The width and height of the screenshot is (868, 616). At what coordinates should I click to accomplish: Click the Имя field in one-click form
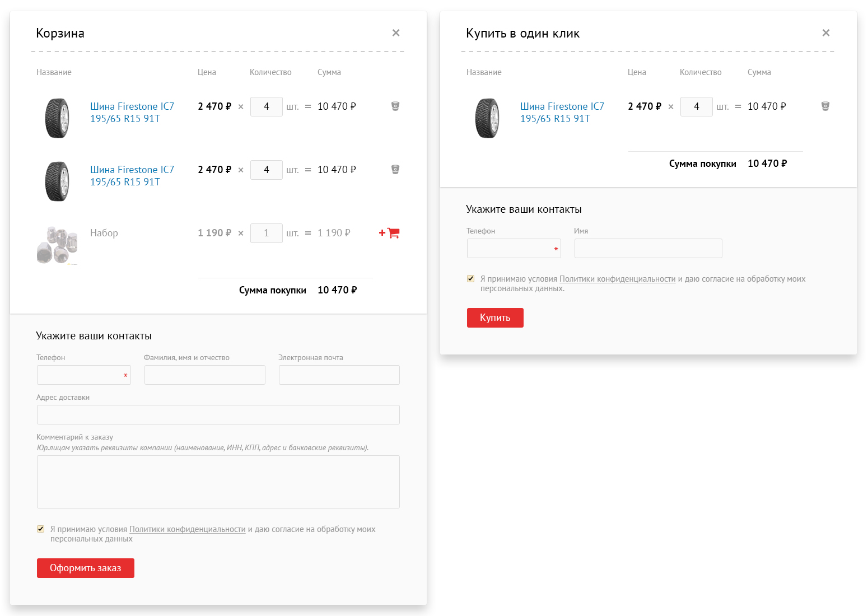tap(648, 249)
